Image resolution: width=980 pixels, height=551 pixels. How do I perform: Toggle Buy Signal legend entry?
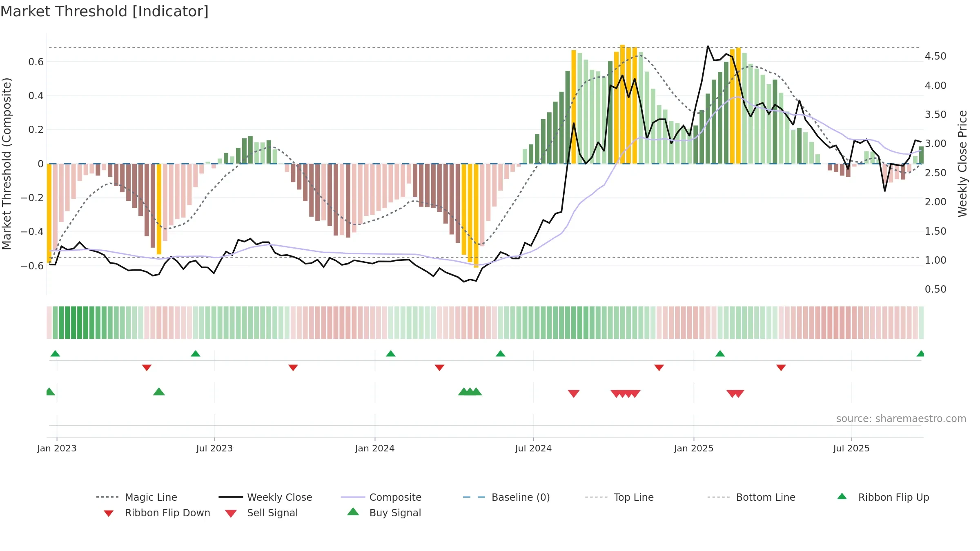click(x=384, y=513)
